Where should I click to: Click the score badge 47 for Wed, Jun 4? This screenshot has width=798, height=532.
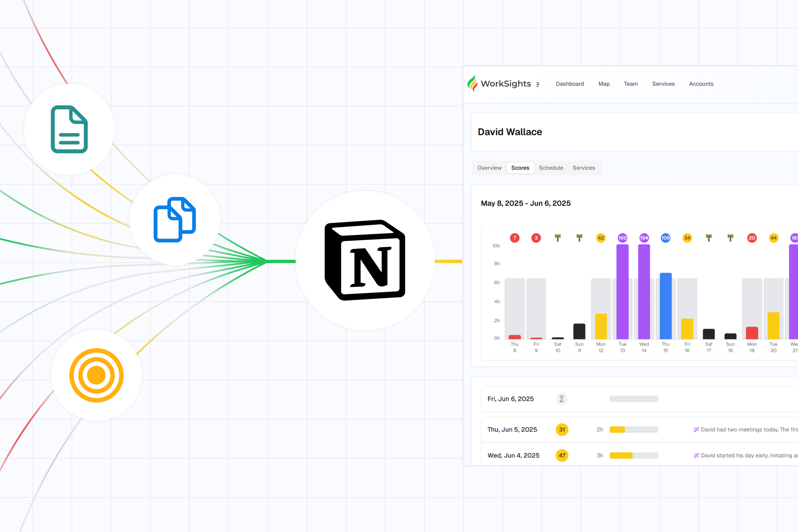click(562, 456)
